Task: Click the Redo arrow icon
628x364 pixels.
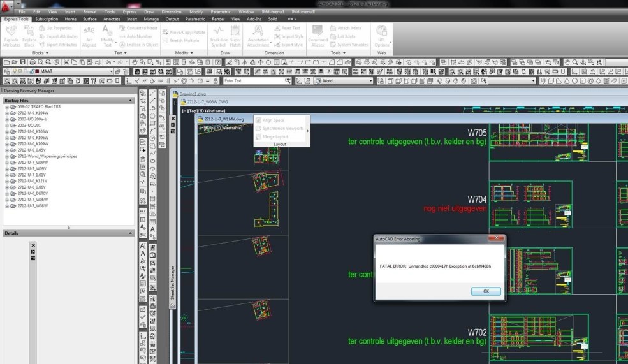Action: coord(120,62)
